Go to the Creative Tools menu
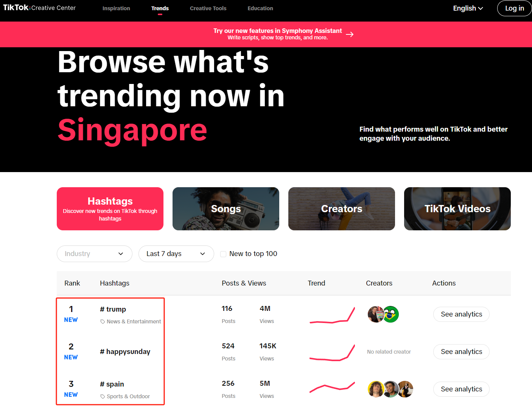The width and height of the screenshot is (532, 413). [x=208, y=8]
